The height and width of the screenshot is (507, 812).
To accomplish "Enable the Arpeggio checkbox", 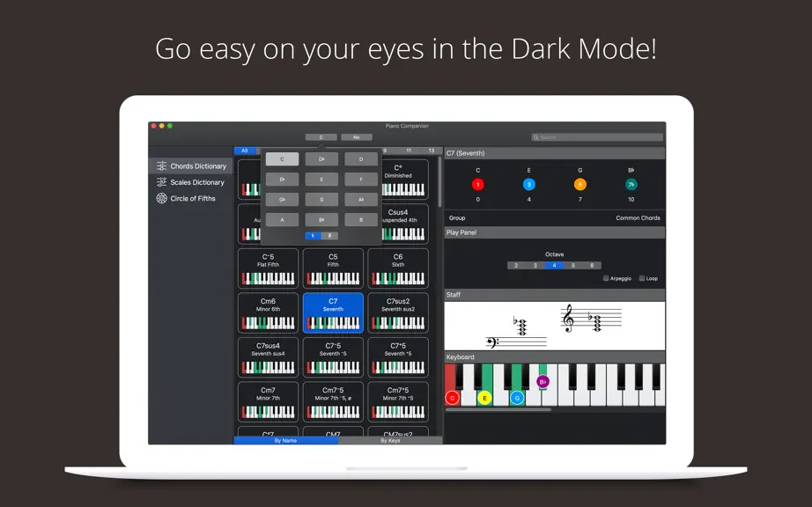I will 605,278.
